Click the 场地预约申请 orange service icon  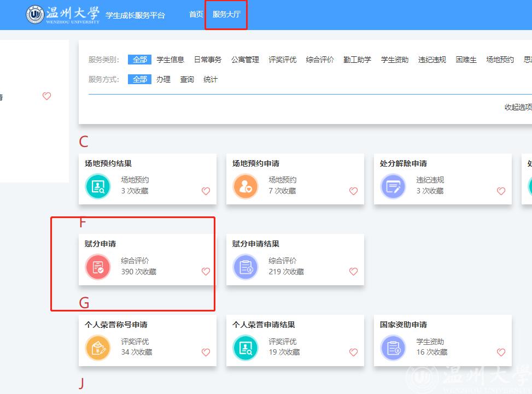click(245, 186)
